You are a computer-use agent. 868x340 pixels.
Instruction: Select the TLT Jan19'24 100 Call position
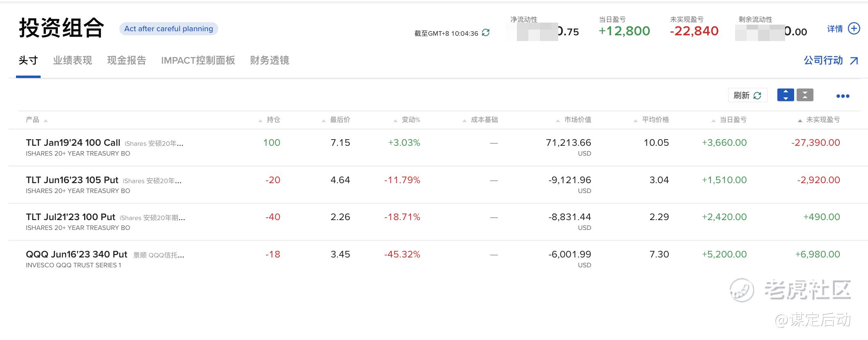pos(73,143)
